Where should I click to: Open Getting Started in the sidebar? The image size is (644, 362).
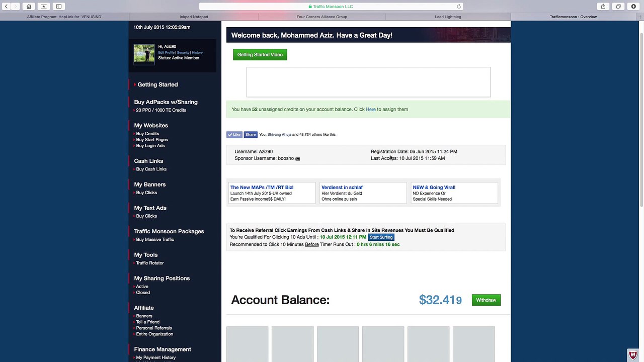(157, 84)
